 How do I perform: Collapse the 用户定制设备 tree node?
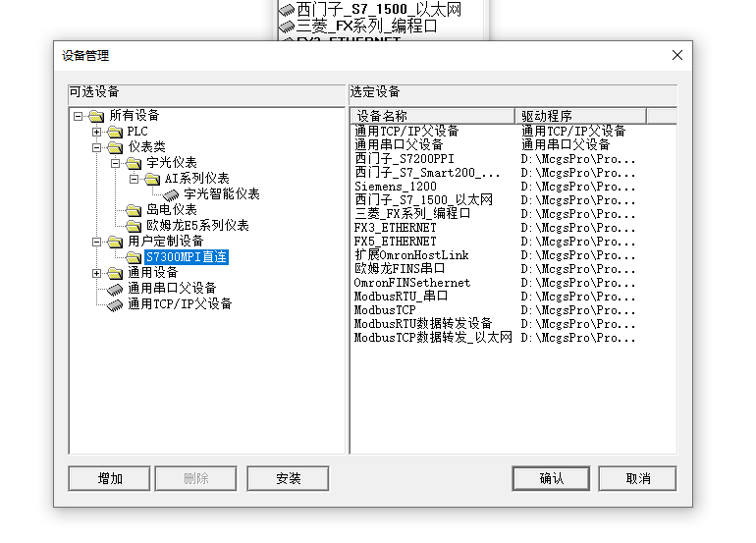pyautogui.click(x=97, y=242)
